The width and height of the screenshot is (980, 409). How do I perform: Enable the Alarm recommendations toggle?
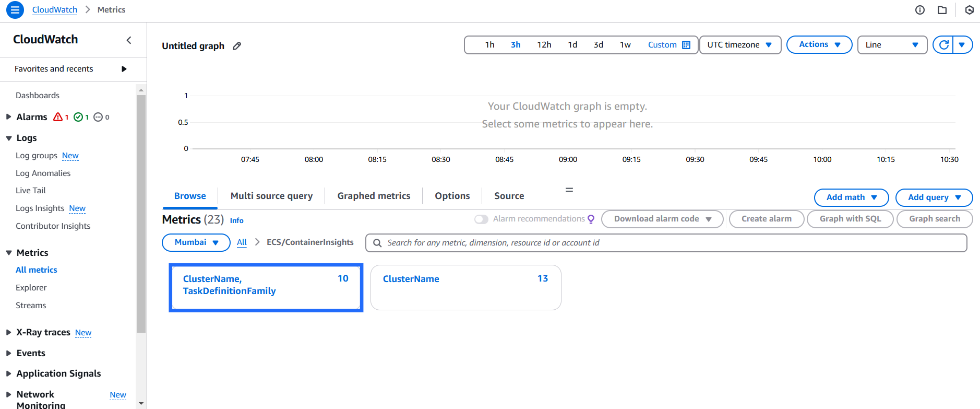coord(481,219)
